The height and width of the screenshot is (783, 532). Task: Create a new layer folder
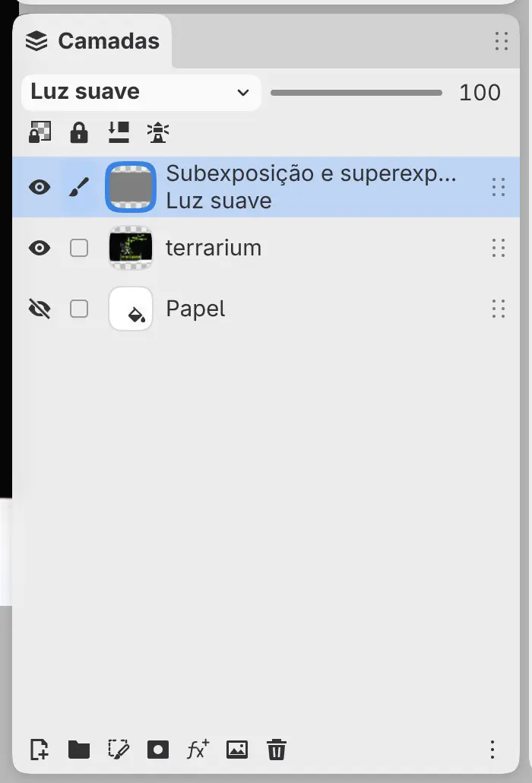pyautogui.click(x=79, y=750)
